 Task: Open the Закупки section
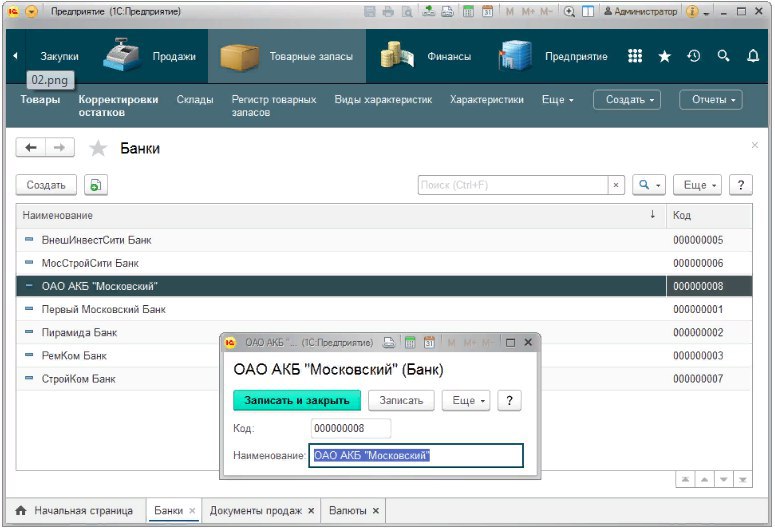click(x=59, y=56)
